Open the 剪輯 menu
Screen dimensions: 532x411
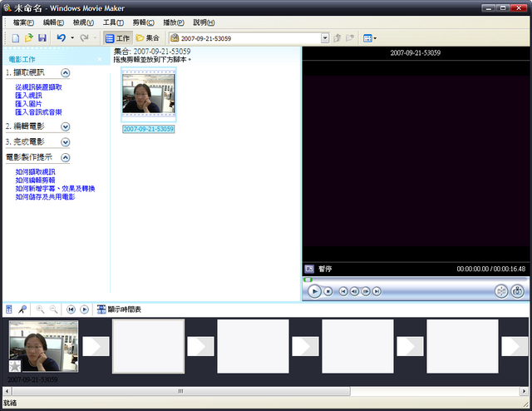coord(143,22)
